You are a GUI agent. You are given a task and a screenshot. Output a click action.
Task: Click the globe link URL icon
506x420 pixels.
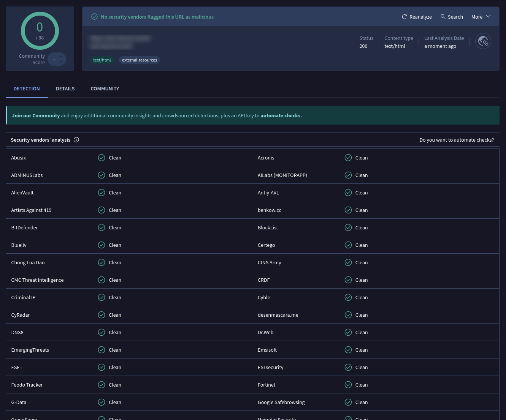click(483, 41)
